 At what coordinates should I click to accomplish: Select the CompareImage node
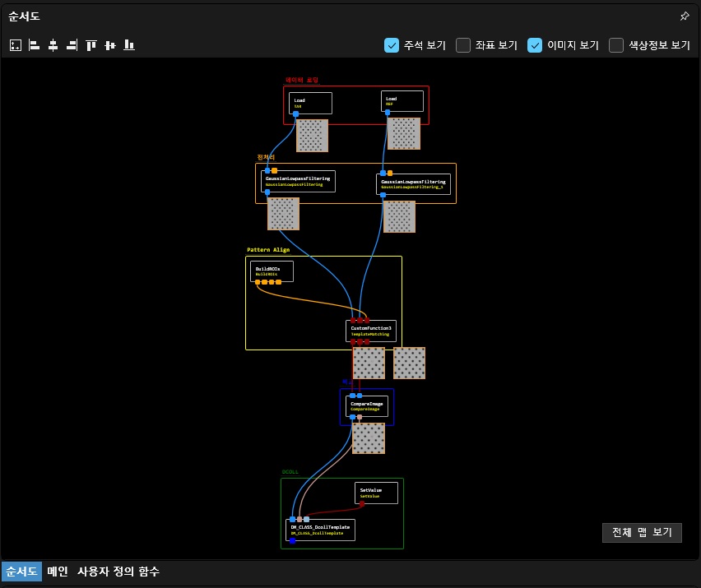coord(367,405)
